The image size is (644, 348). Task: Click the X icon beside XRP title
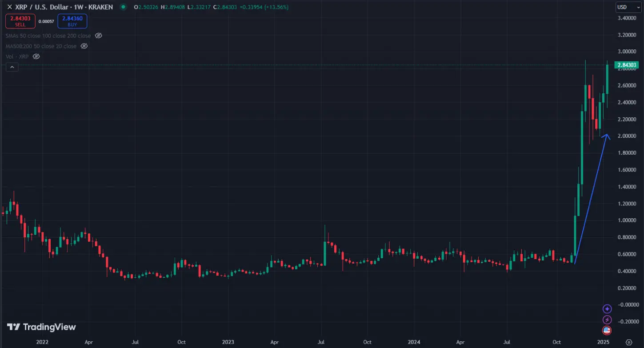coord(9,7)
